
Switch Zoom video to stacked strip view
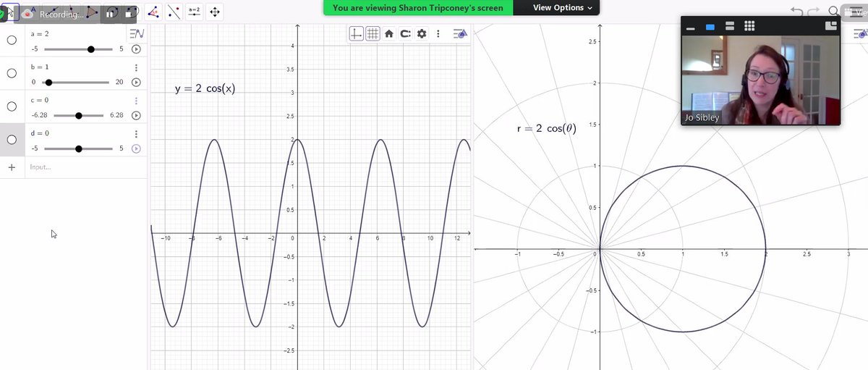click(730, 27)
